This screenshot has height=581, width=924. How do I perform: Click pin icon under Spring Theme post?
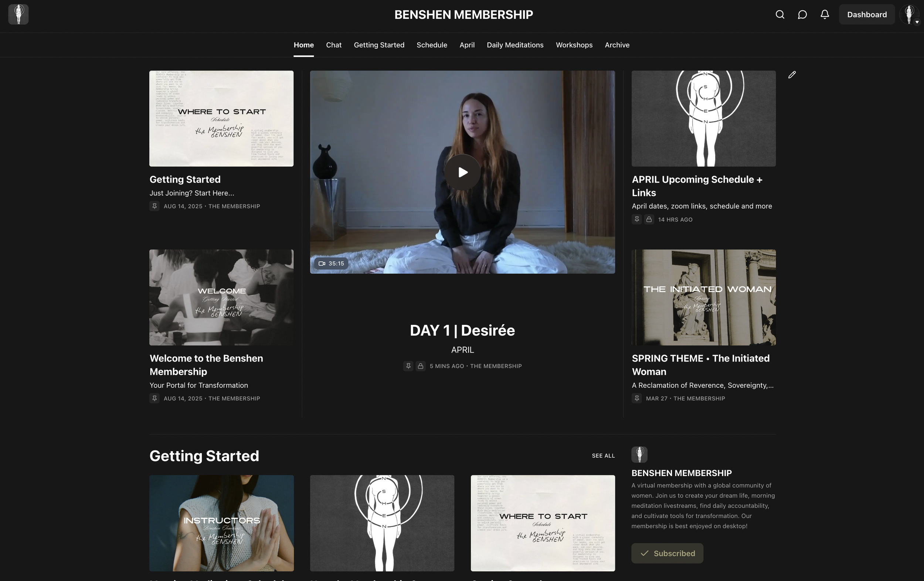636,398
